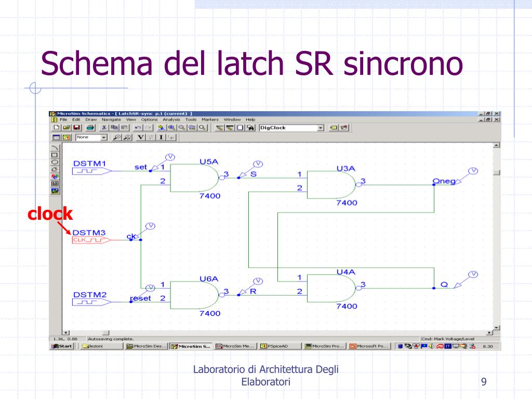Open the Setup Analysis icon

(56, 137)
